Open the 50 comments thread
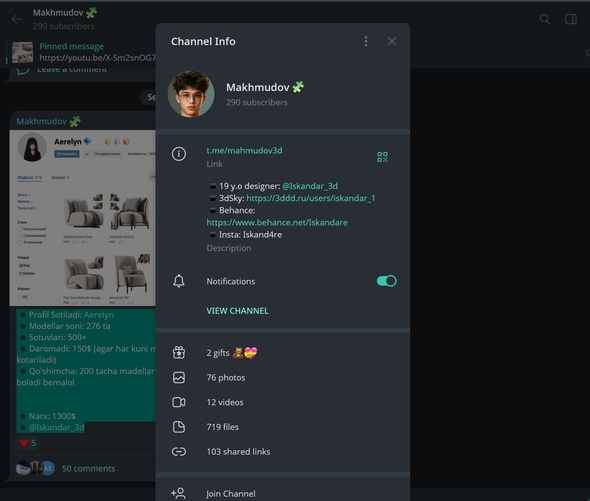This screenshot has height=501, width=590. coord(88,468)
